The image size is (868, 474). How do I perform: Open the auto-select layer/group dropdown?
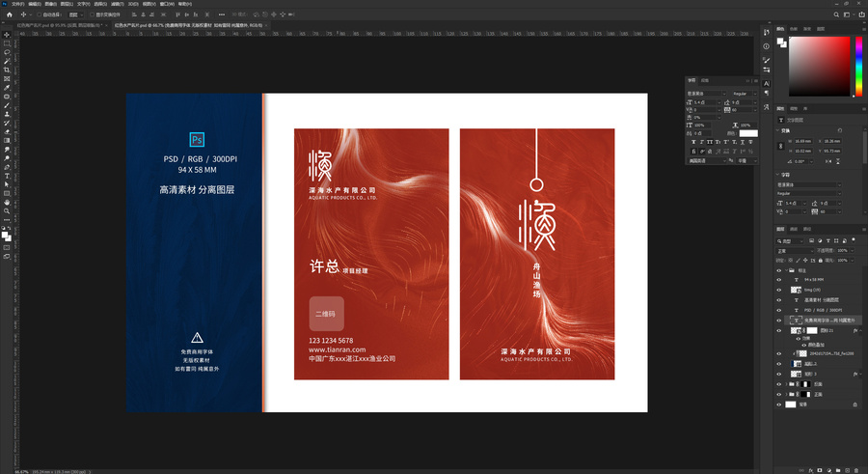tap(76, 14)
